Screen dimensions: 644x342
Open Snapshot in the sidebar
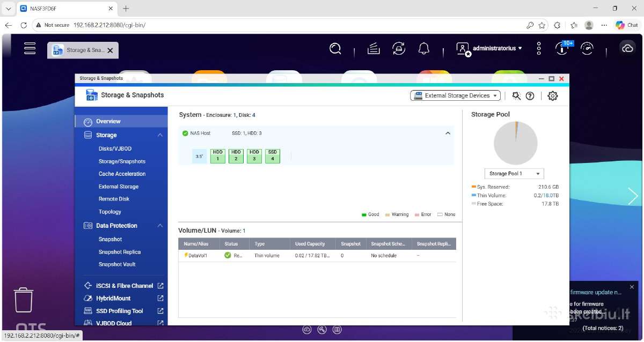click(110, 239)
